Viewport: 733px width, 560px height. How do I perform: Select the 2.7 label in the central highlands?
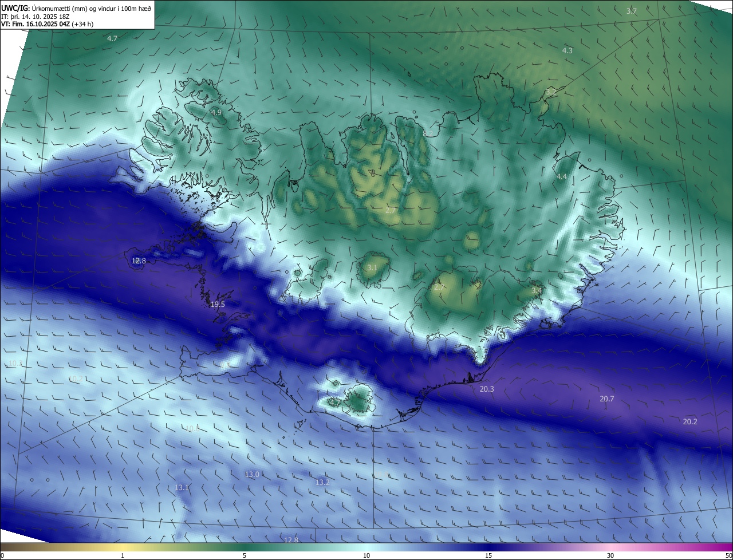pos(391,211)
